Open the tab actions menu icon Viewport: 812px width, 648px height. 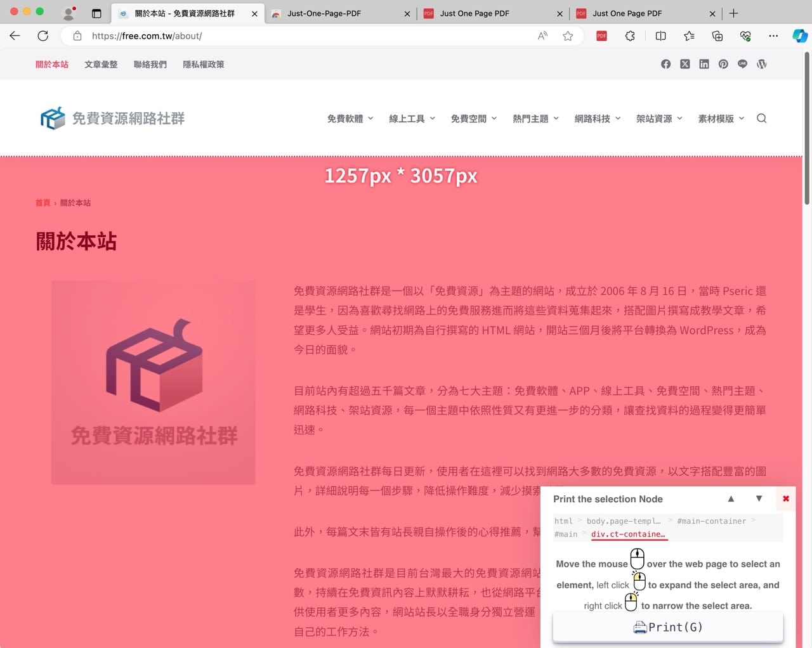96,13
